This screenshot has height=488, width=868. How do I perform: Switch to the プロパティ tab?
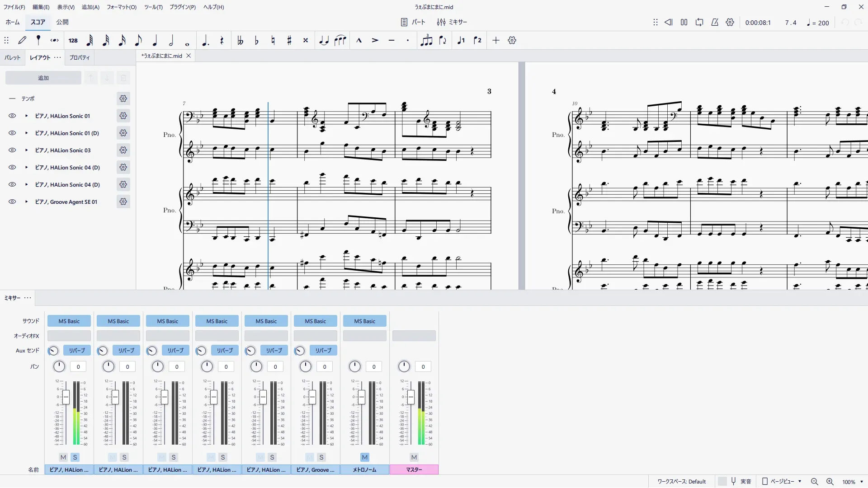79,57
